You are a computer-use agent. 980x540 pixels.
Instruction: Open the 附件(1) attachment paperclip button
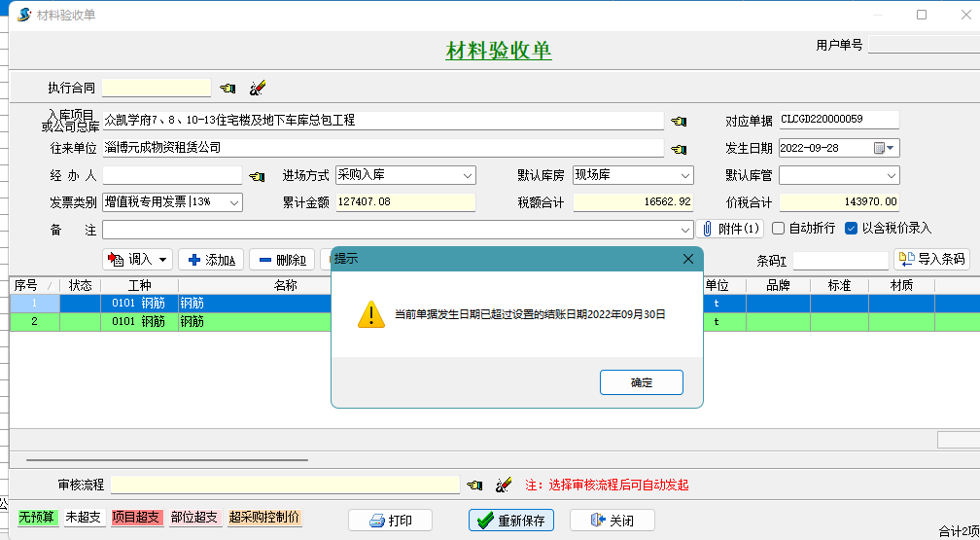729,229
